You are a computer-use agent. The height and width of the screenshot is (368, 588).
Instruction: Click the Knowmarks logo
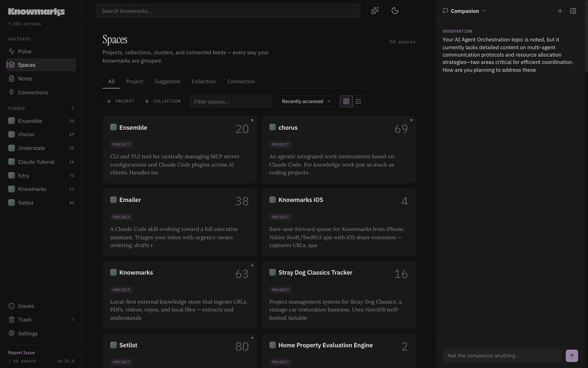pos(36,12)
